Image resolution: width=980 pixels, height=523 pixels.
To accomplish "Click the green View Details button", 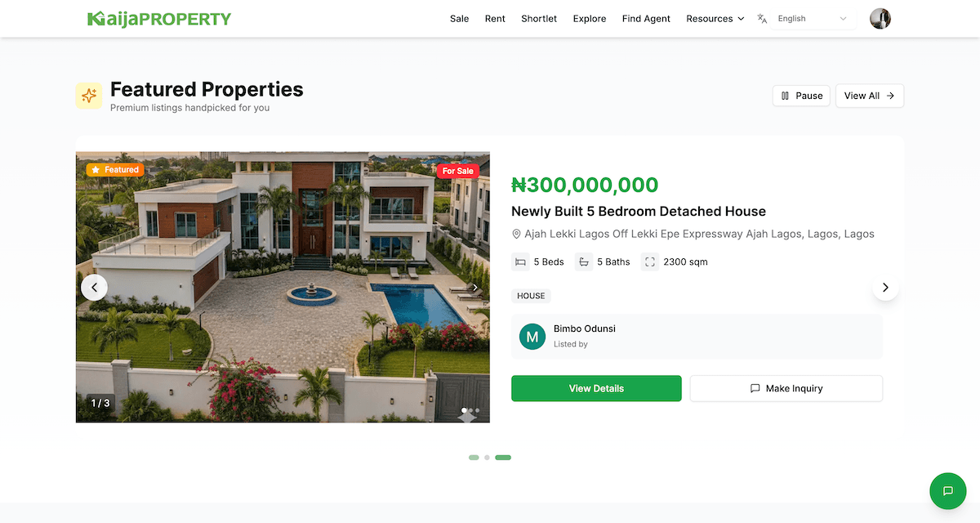I will tap(596, 388).
